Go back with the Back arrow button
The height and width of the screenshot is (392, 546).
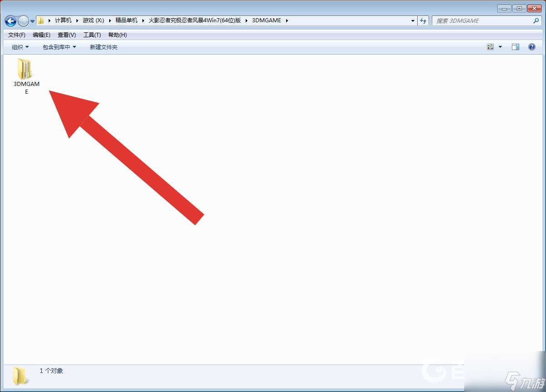click(10, 21)
